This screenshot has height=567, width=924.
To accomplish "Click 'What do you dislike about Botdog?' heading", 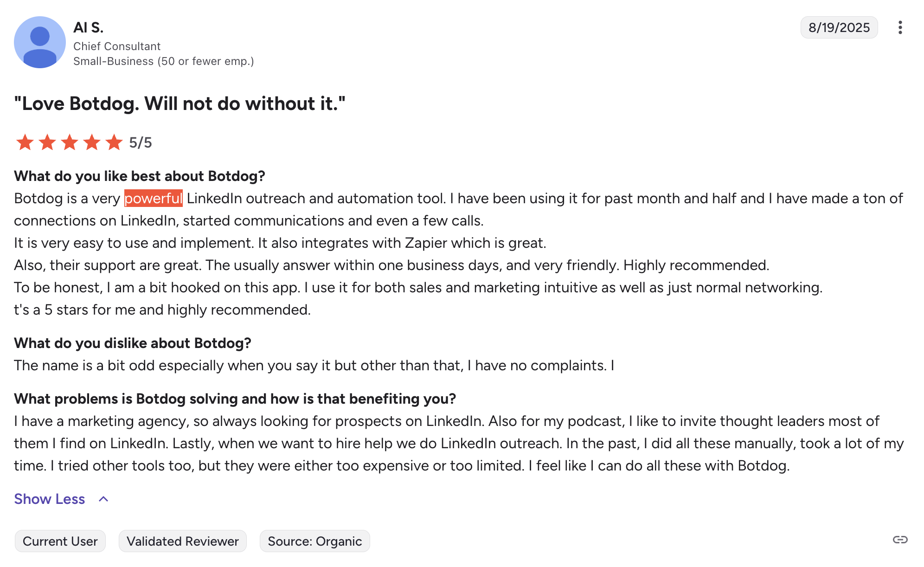I will coord(133,343).
